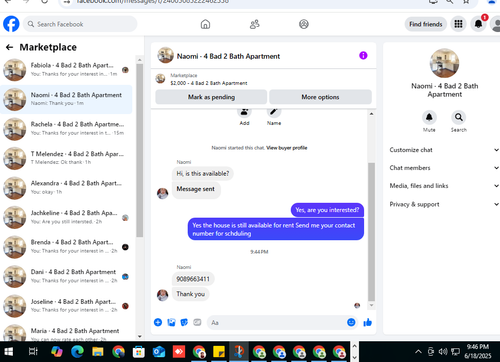Attach a photo file in composer
This screenshot has width=500, height=362.
click(x=171, y=322)
